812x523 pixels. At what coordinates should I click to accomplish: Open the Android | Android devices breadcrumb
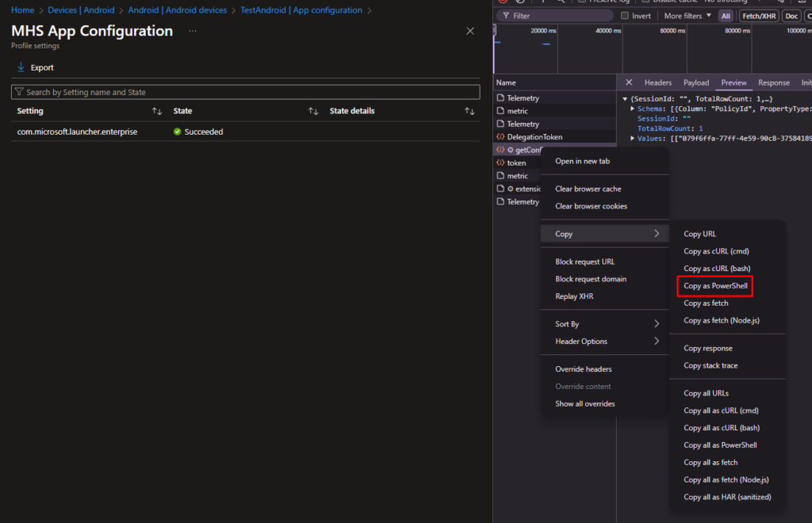[177, 10]
